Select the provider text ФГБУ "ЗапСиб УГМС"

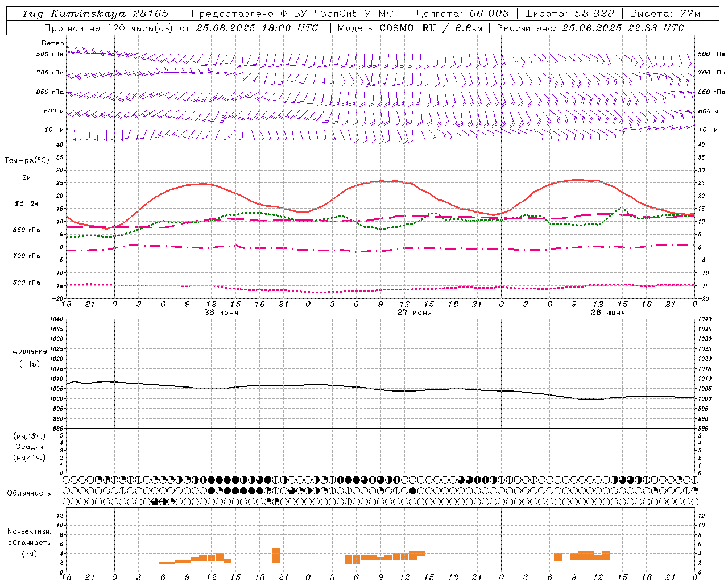(340, 14)
